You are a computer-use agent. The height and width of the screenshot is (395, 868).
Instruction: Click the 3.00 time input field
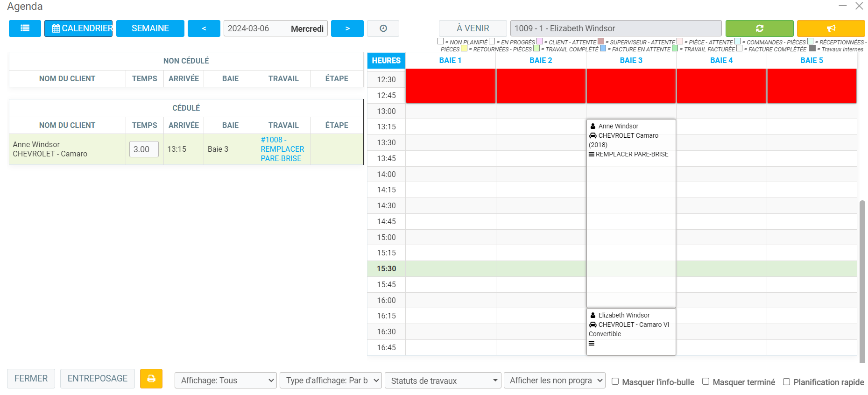point(144,149)
